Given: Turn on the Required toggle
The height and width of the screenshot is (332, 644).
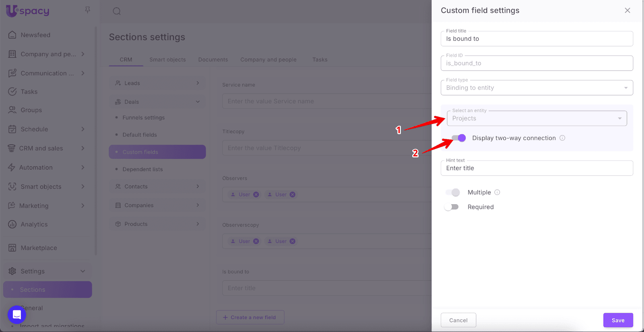Looking at the screenshot, I should coord(452,207).
